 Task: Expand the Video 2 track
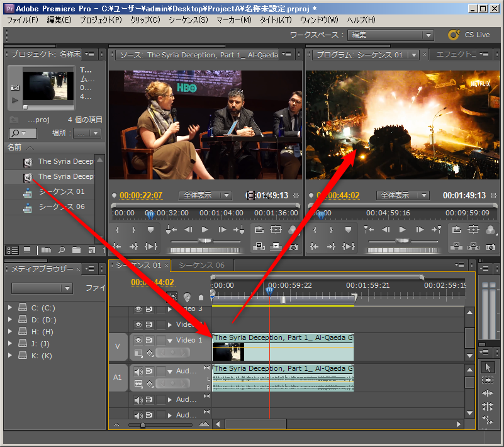[170, 325]
